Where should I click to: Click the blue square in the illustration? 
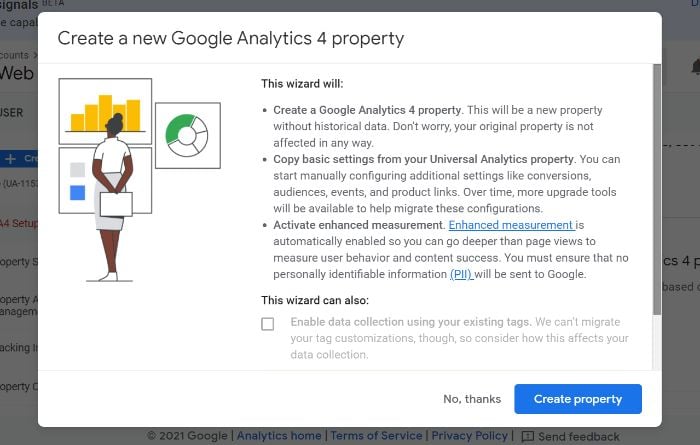[77, 192]
